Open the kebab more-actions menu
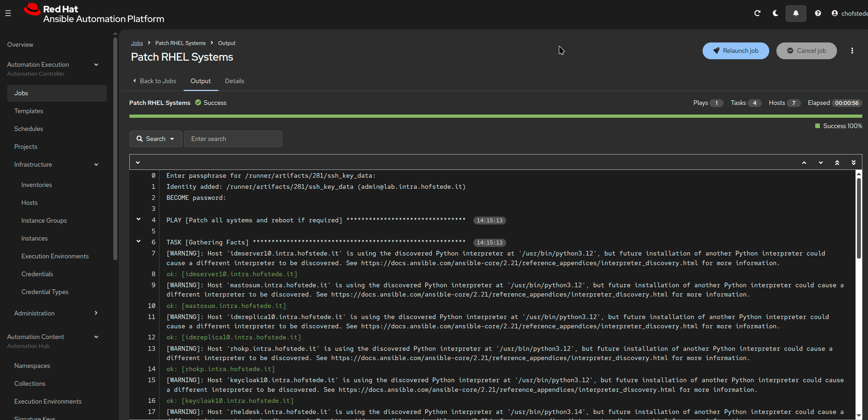This screenshot has width=868, height=420. tap(852, 51)
